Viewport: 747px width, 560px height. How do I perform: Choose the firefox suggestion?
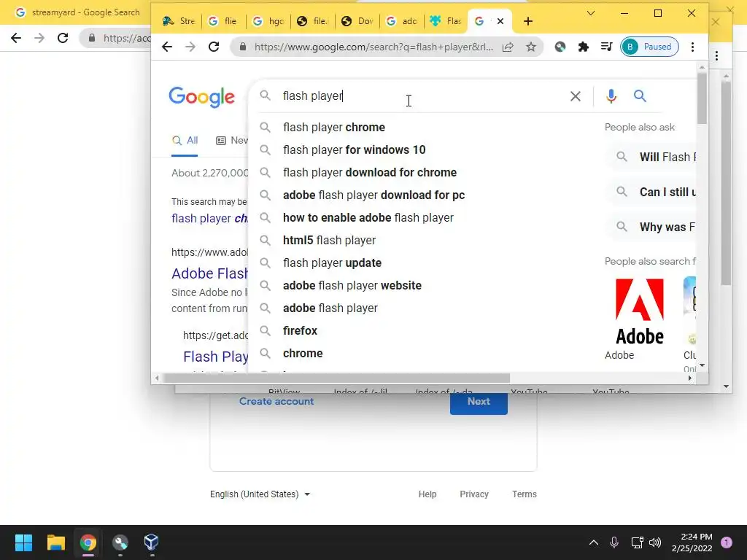[300, 331]
